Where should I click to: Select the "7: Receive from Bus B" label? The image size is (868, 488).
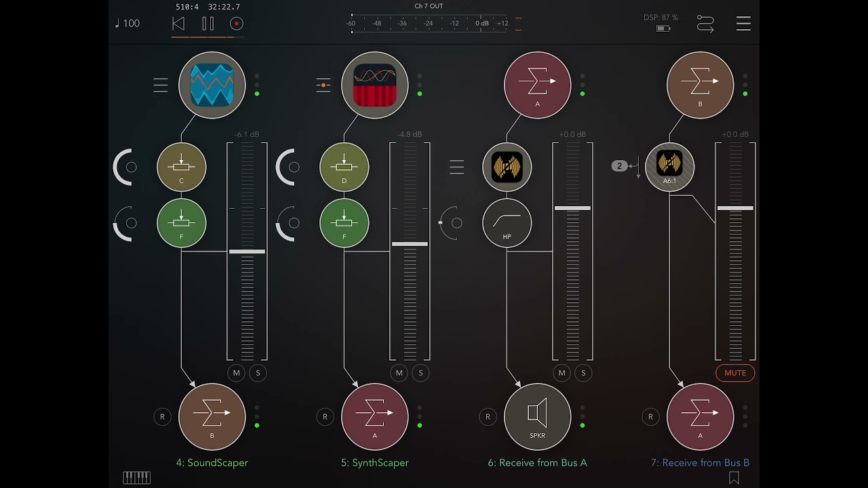click(701, 463)
